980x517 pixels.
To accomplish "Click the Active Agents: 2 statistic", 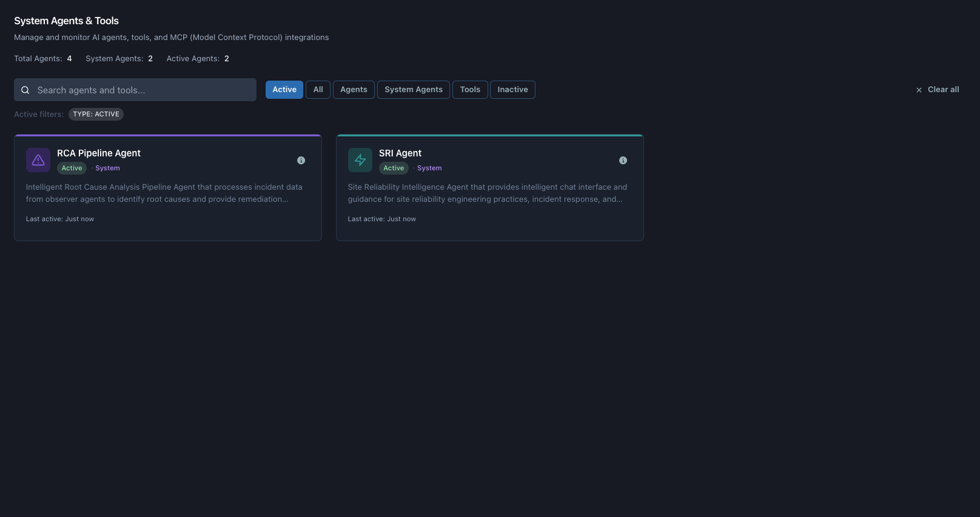I will [198, 59].
